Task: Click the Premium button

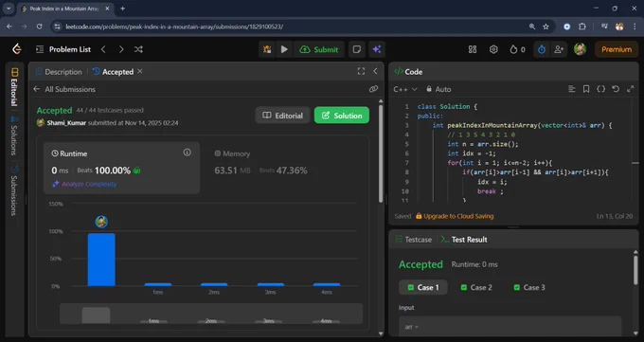Action: pos(617,49)
